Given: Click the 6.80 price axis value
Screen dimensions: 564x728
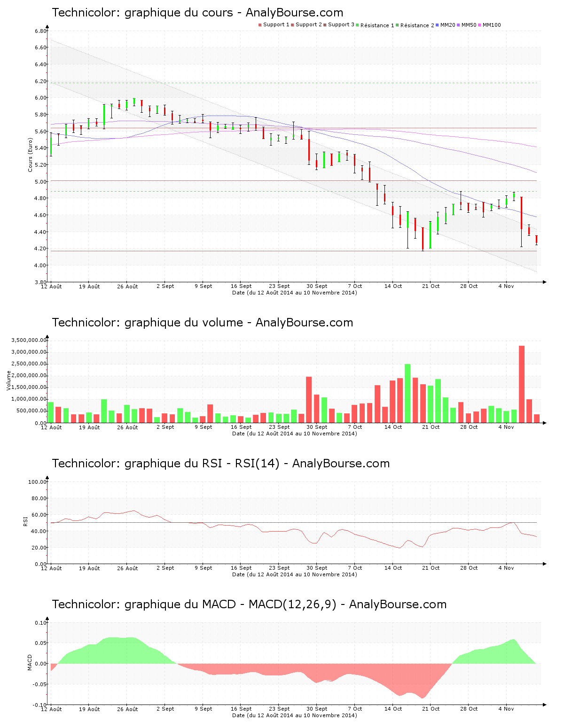Looking at the screenshot, I should [x=40, y=31].
